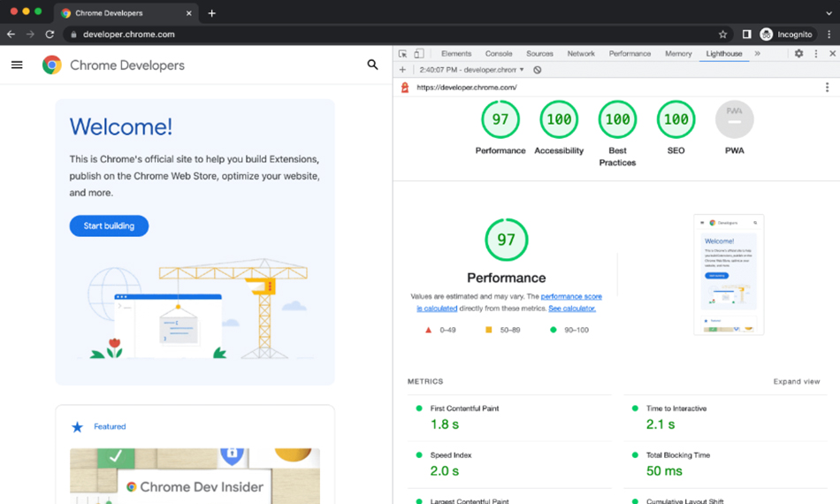Viewport: 840px width, 504px height.
Task: Open the See calculator link
Action: click(571, 309)
